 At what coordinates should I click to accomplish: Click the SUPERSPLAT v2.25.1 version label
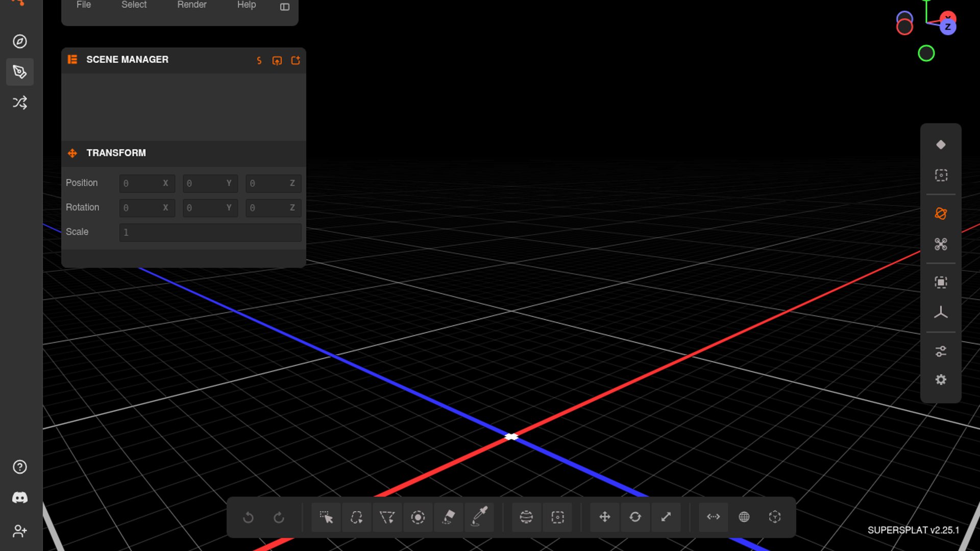[x=913, y=531]
